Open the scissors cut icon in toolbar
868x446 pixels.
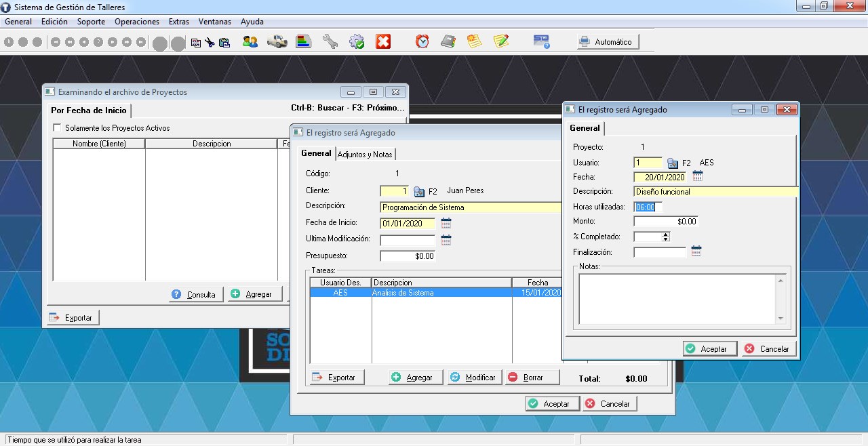[x=210, y=42]
